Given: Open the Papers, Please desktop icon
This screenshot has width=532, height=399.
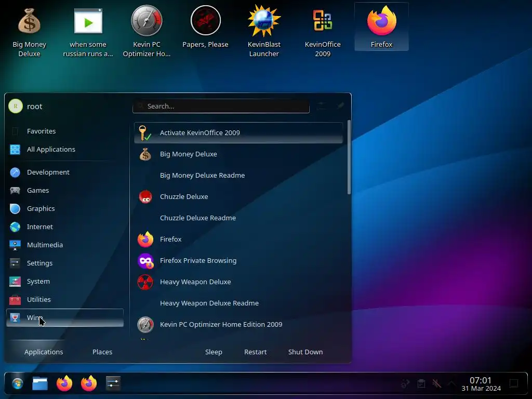Looking at the screenshot, I should pos(205,27).
